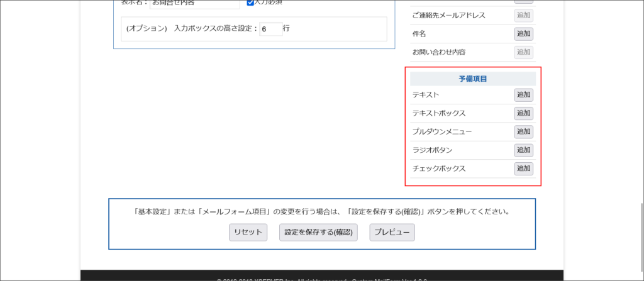The image size is (644, 281).
Task: Add the テキスト spare item
Action: 524,95
